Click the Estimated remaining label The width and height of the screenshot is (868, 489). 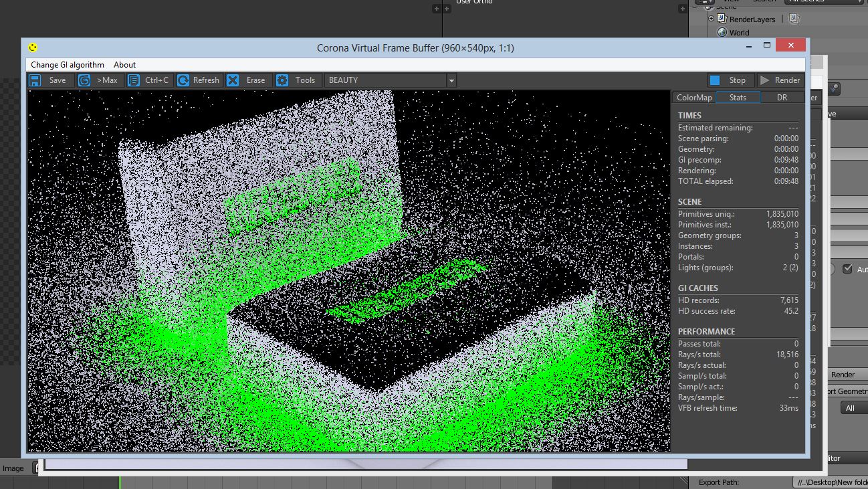click(x=715, y=128)
